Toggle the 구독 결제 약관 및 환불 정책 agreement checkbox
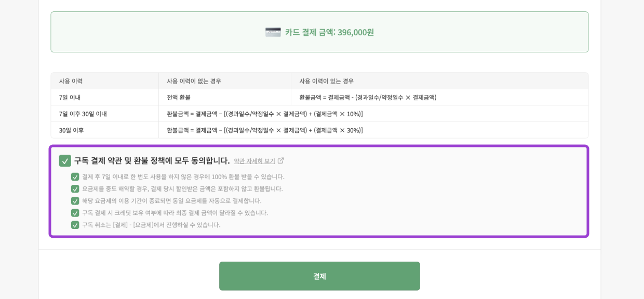Viewport: 644px width, 299px height. tap(65, 161)
